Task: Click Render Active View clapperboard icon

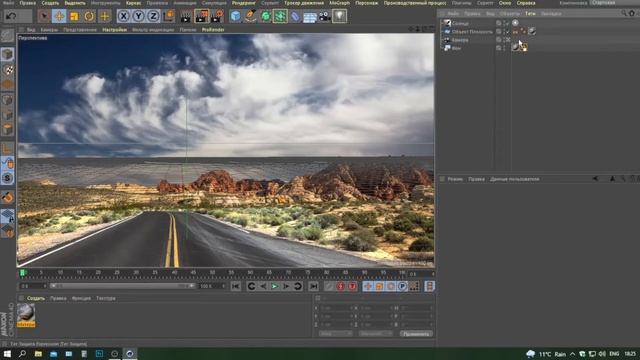Action: [186, 16]
